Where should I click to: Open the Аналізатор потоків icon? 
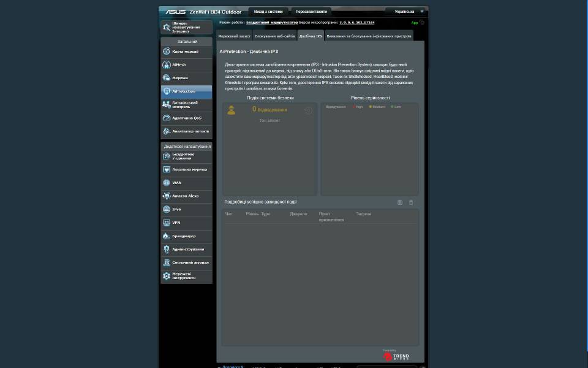pos(167,131)
